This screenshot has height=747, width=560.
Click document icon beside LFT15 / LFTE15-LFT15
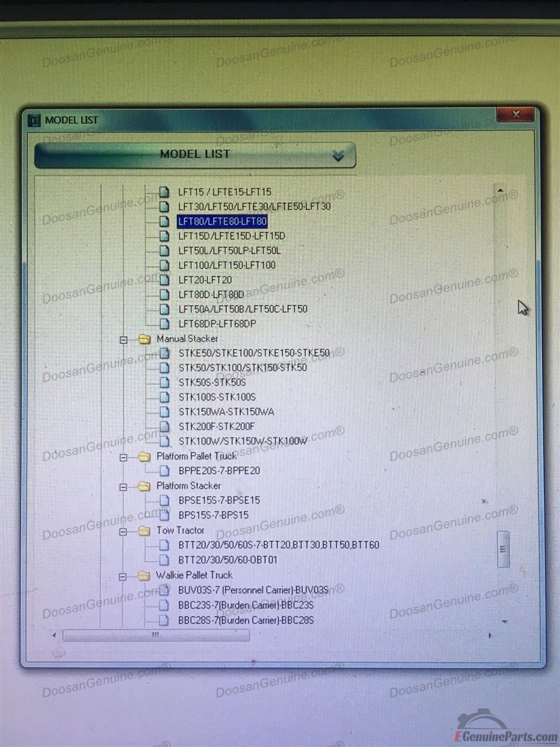(164, 191)
